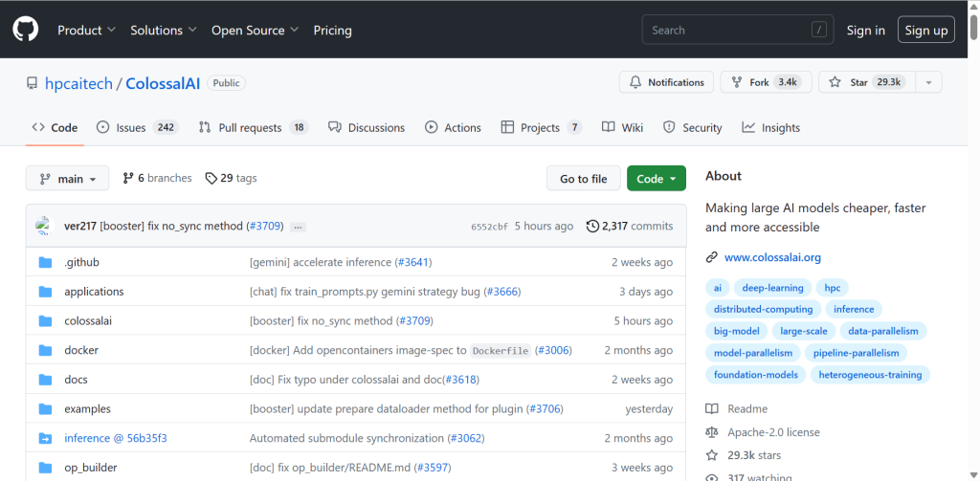Click the commit history clock icon
The image size is (980, 481).
(592, 227)
